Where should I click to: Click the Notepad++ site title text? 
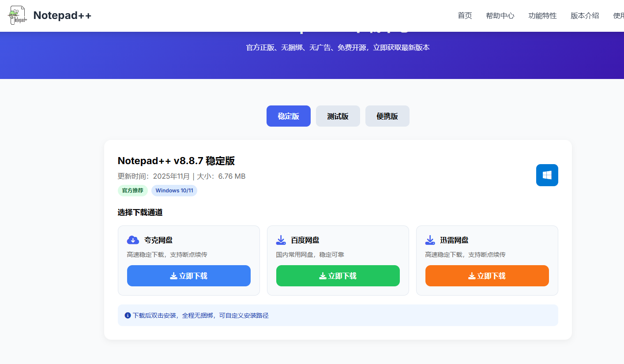(62, 15)
